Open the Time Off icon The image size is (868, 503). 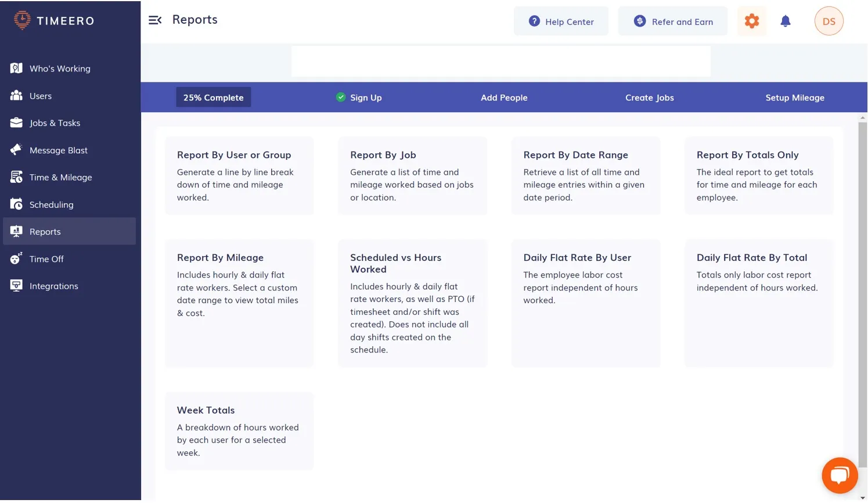[16, 258]
